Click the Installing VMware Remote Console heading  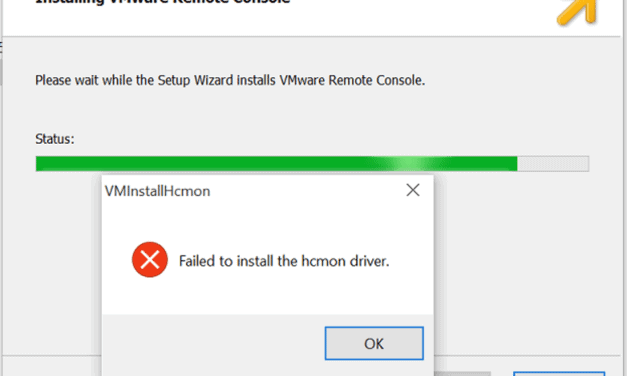162,2
